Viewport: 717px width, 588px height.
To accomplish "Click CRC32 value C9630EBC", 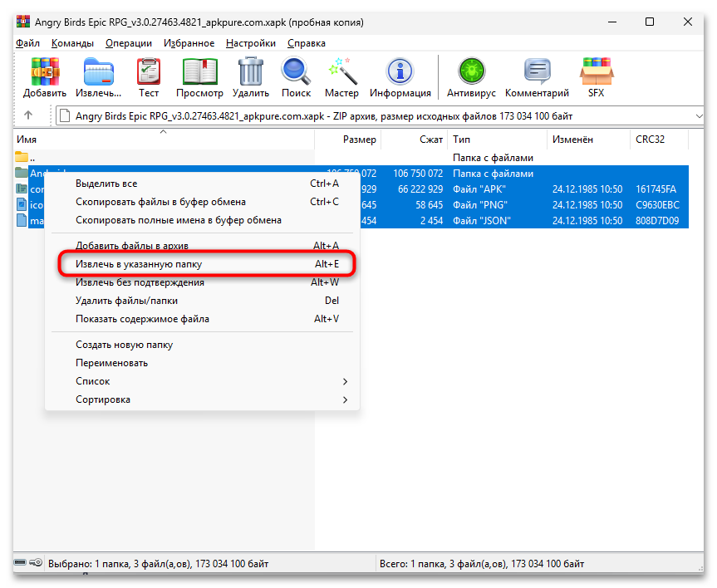I will [x=657, y=205].
